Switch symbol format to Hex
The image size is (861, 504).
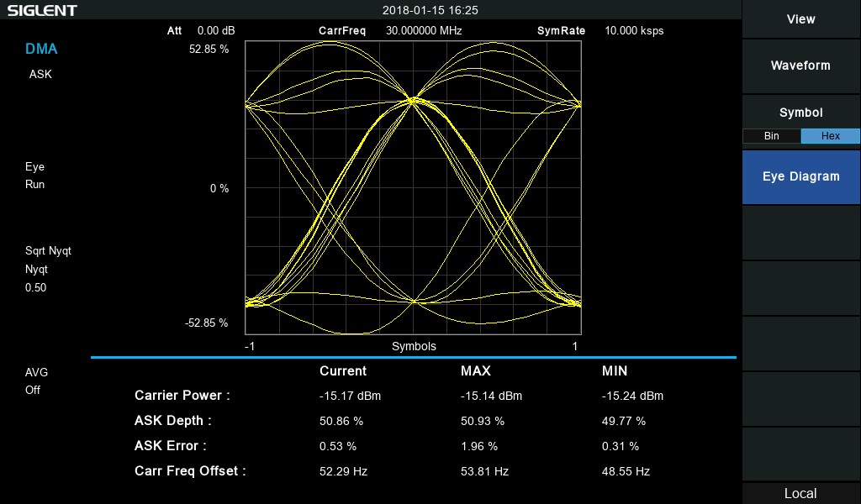[830, 136]
